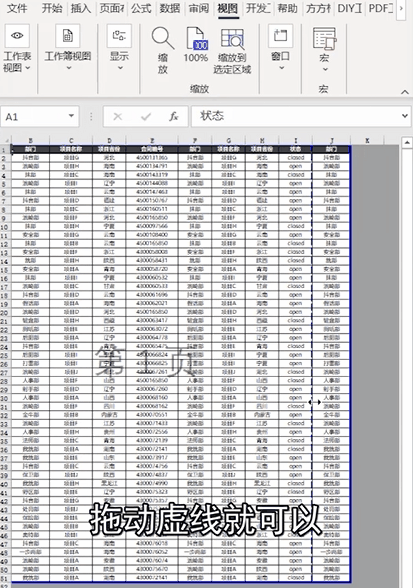This screenshot has height=588, width=413.
Task: Open the 窗口 icon menu
Action: [280, 36]
